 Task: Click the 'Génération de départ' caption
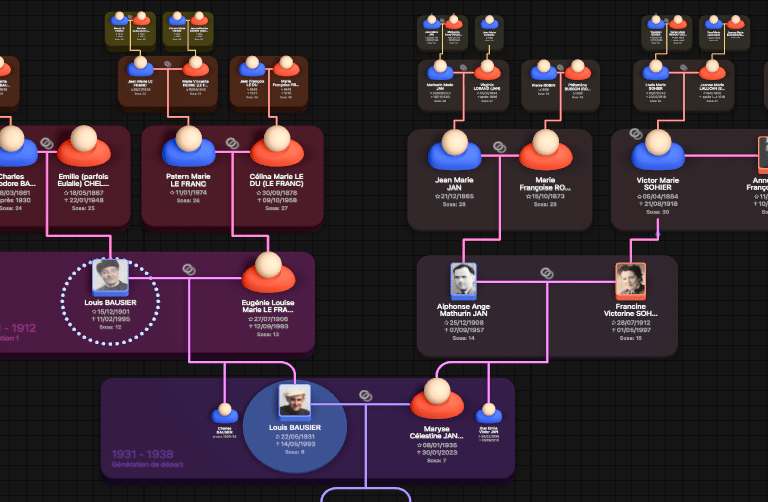coord(147,464)
